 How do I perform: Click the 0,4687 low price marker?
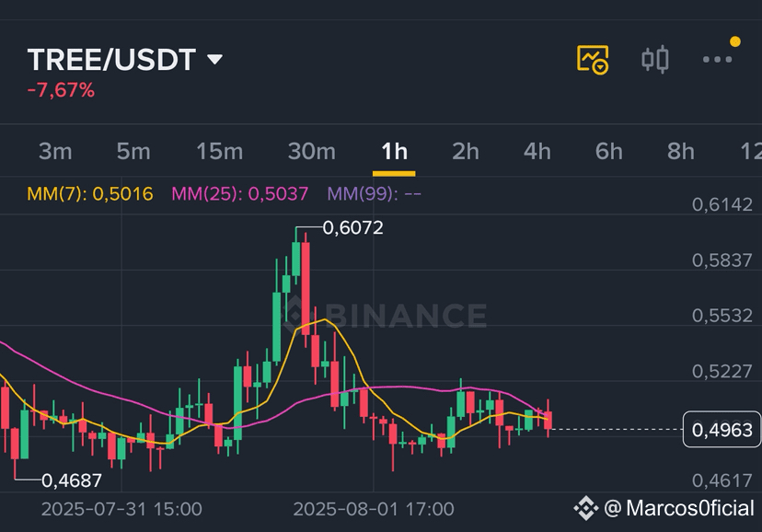pos(72,480)
